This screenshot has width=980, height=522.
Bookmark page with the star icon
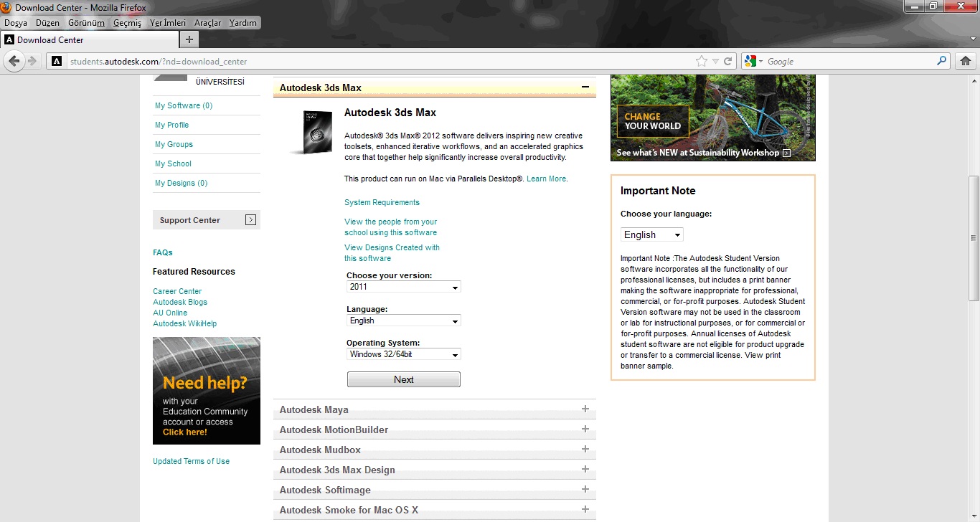[x=702, y=62]
